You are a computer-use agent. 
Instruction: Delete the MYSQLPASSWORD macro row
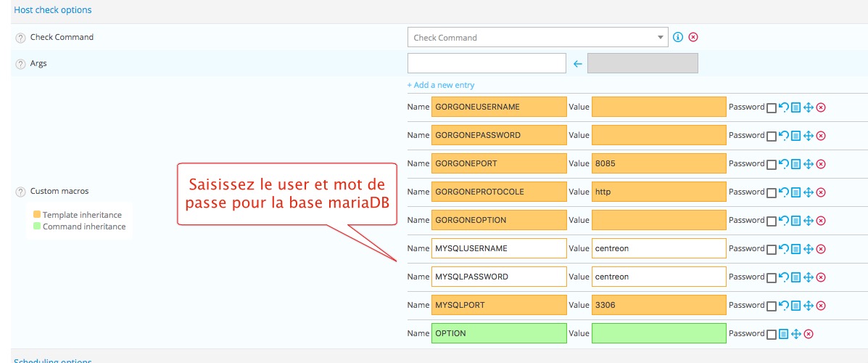click(821, 277)
